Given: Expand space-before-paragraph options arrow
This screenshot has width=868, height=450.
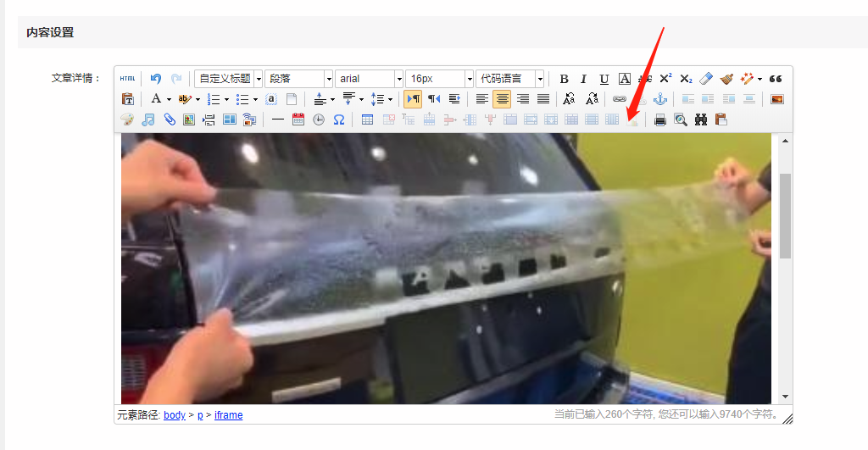Looking at the screenshot, I should tap(332, 100).
